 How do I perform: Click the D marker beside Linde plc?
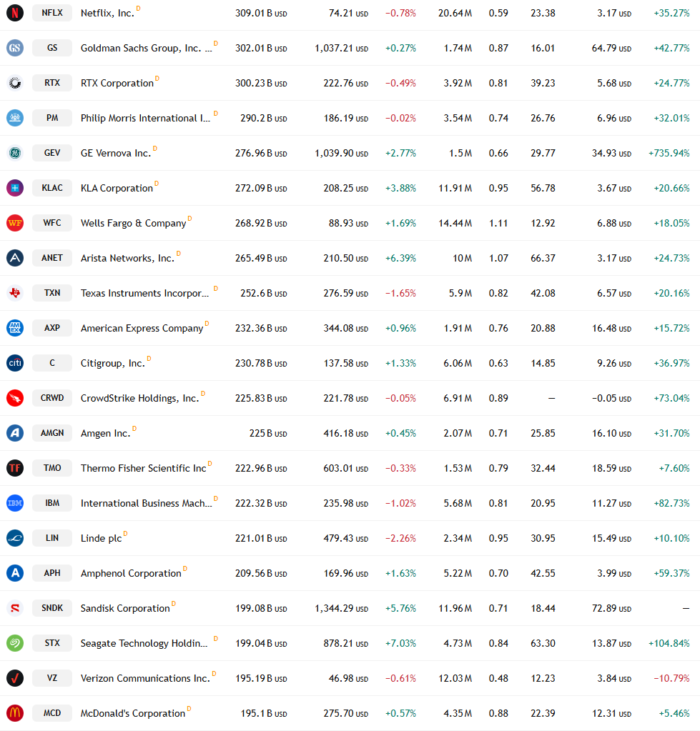pos(125,533)
